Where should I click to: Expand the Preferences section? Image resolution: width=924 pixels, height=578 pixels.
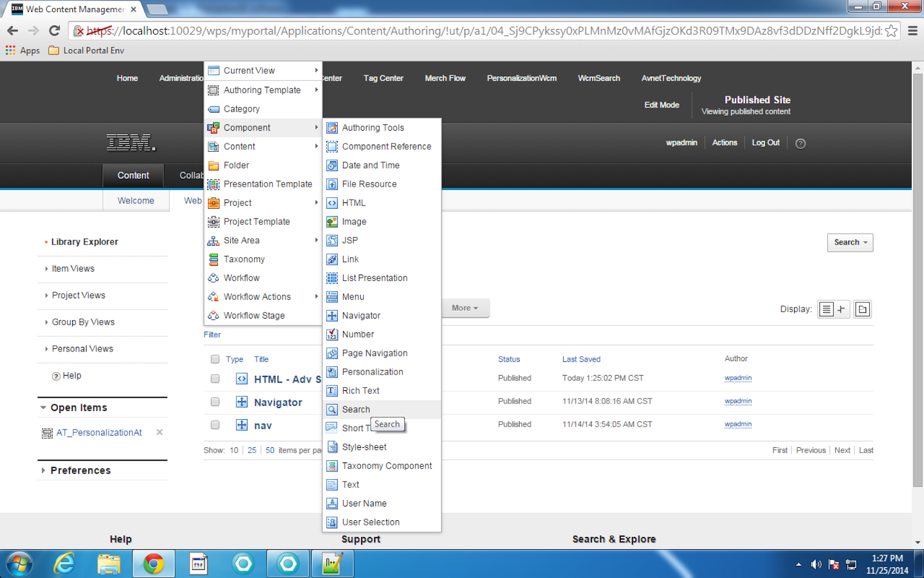coord(43,470)
